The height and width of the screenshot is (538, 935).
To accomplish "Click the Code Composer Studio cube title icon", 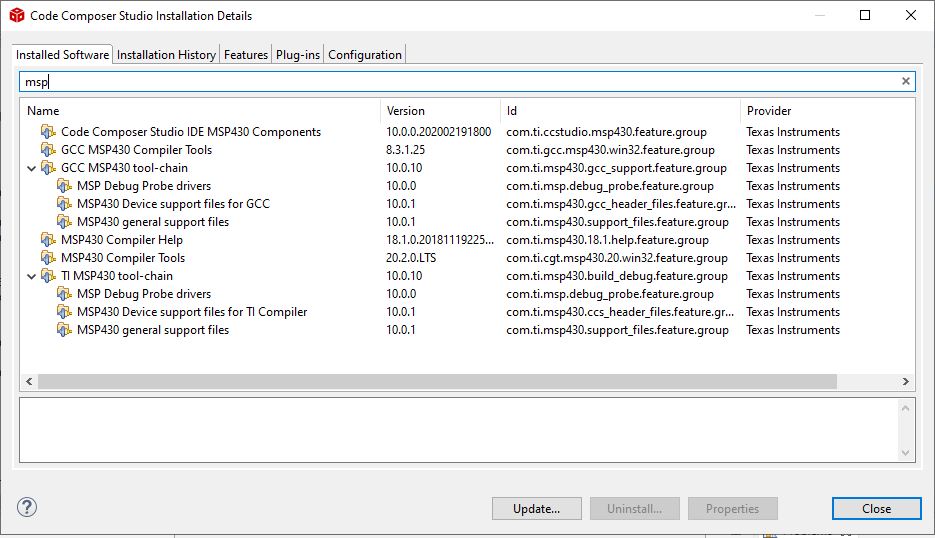I will pyautogui.click(x=17, y=16).
